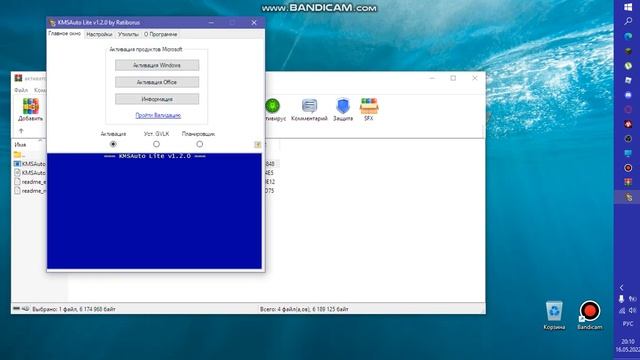This screenshot has height=360, width=640.
Task: Click 'Выбрано: 1 файл' status bar text
Action: [74, 309]
